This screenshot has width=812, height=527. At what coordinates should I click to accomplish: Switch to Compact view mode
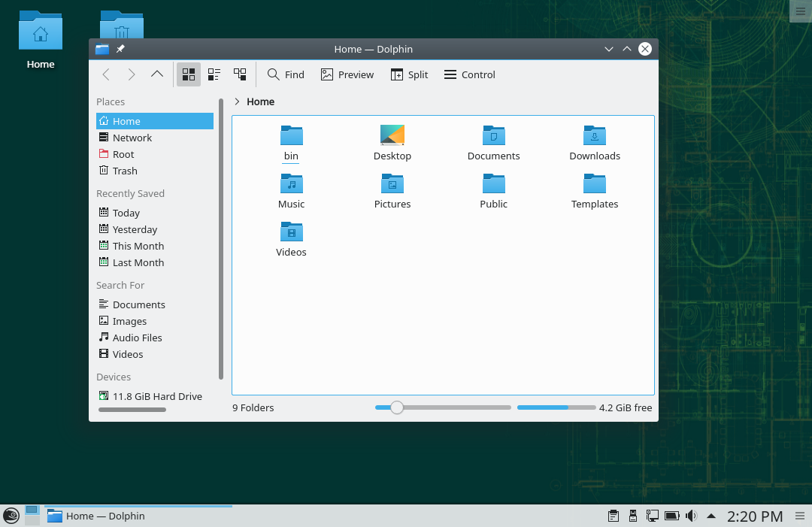pos(214,74)
